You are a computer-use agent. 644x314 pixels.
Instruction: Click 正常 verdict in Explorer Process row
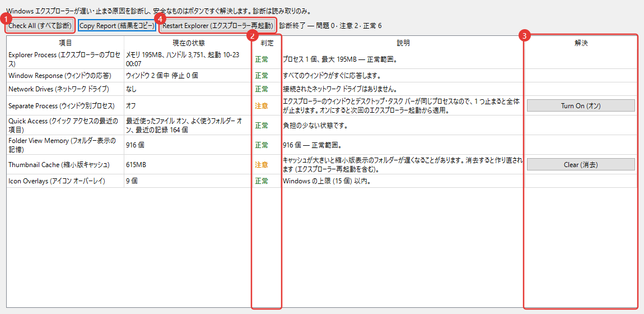262,59
